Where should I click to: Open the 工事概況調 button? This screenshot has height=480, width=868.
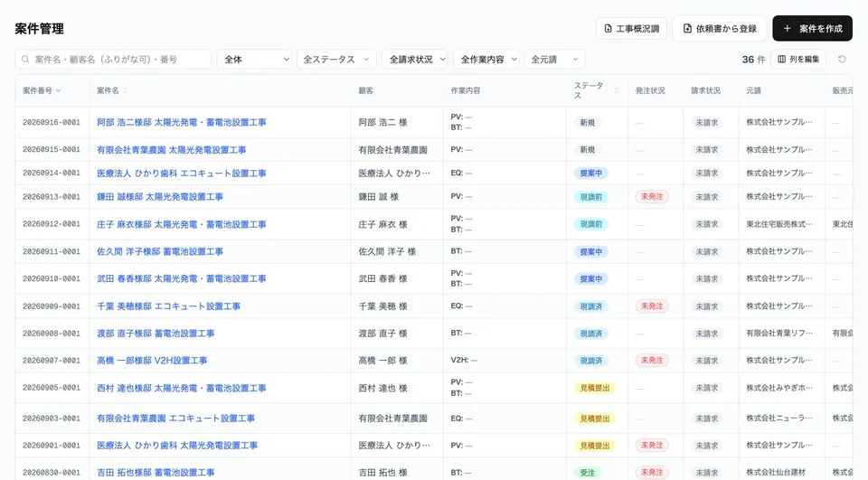[631, 28]
